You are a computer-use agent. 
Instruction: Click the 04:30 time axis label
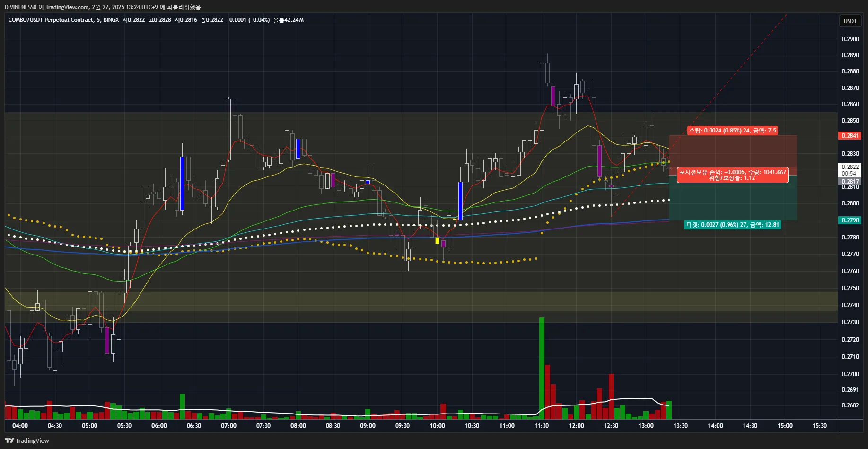[55, 426]
